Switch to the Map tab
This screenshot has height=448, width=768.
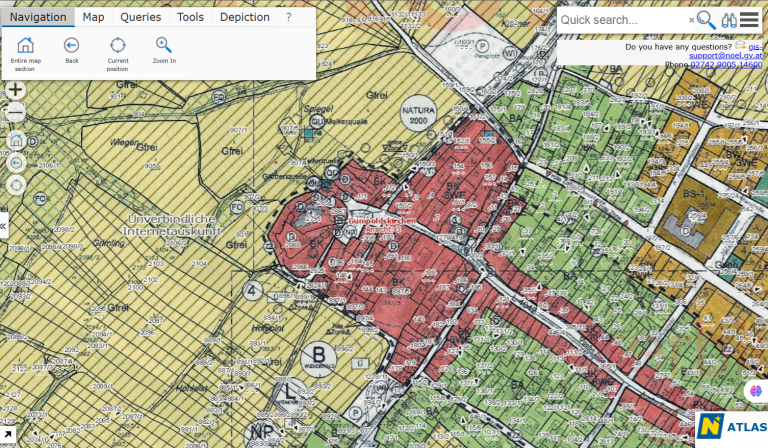(x=93, y=17)
